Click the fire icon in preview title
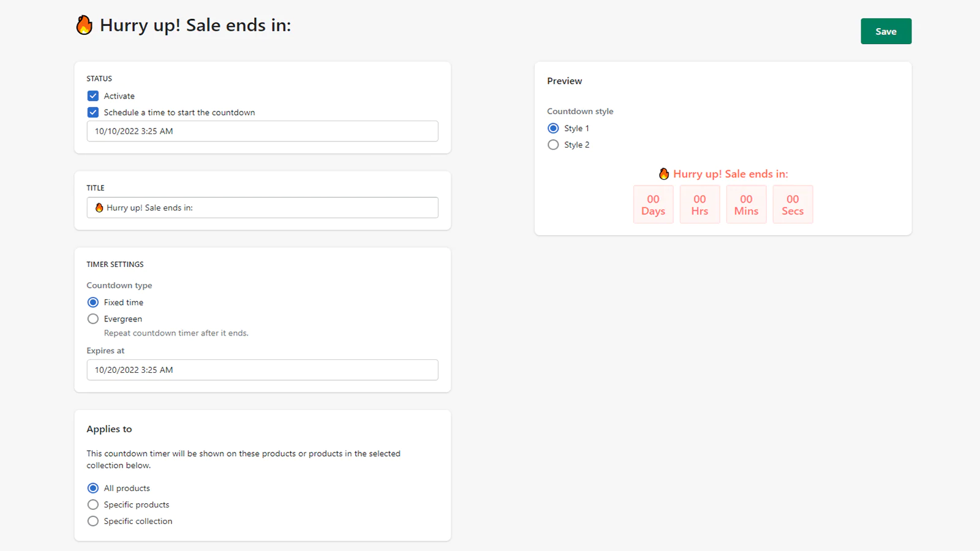The width and height of the screenshot is (980, 551). pos(664,174)
